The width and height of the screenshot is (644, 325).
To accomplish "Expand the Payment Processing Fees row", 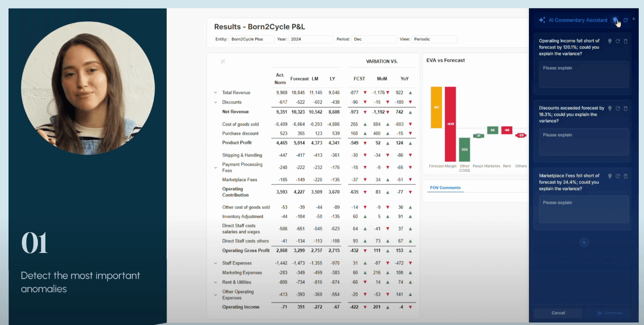I will pyautogui.click(x=215, y=168).
